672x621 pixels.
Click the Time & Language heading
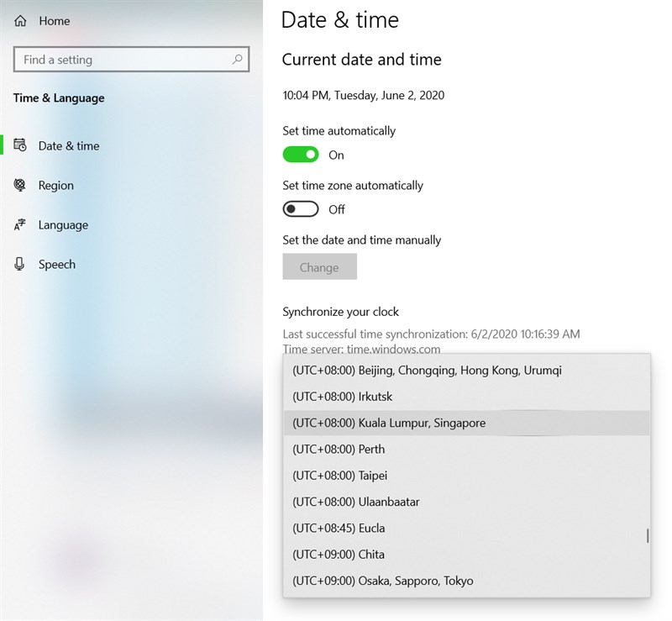point(59,97)
